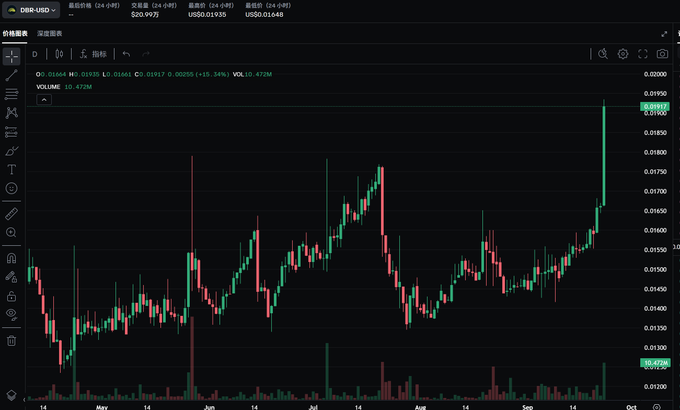Viewport: 680px width, 410px height.
Task: Switch to the 价格图表 tab
Action: coord(15,33)
